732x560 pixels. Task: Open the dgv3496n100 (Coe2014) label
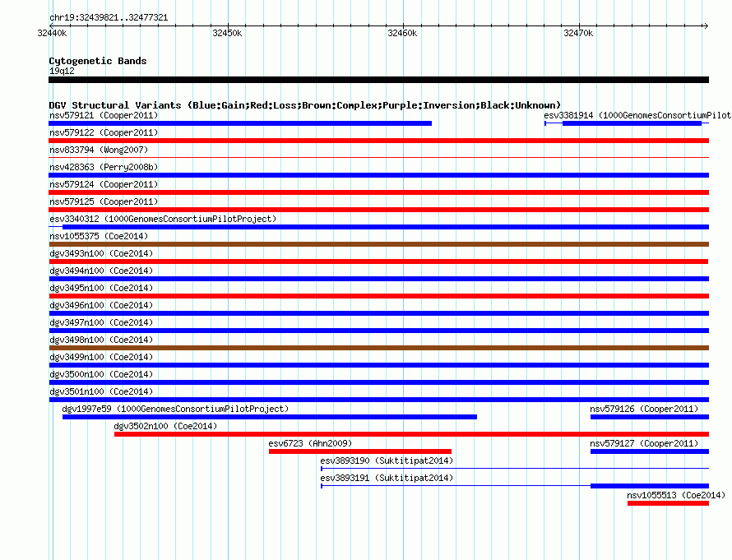click(x=101, y=305)
